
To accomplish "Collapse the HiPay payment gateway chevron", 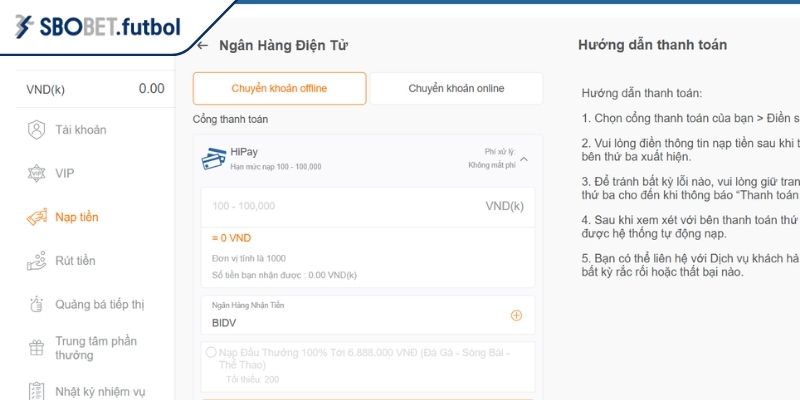I will tap(524, 159).
